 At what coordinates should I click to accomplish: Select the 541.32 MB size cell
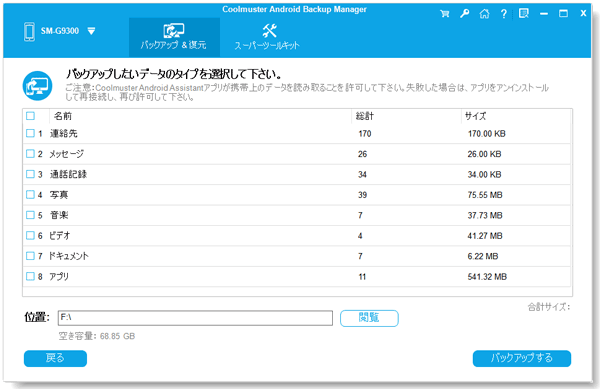pyautogui.click(x=487, y=277)
